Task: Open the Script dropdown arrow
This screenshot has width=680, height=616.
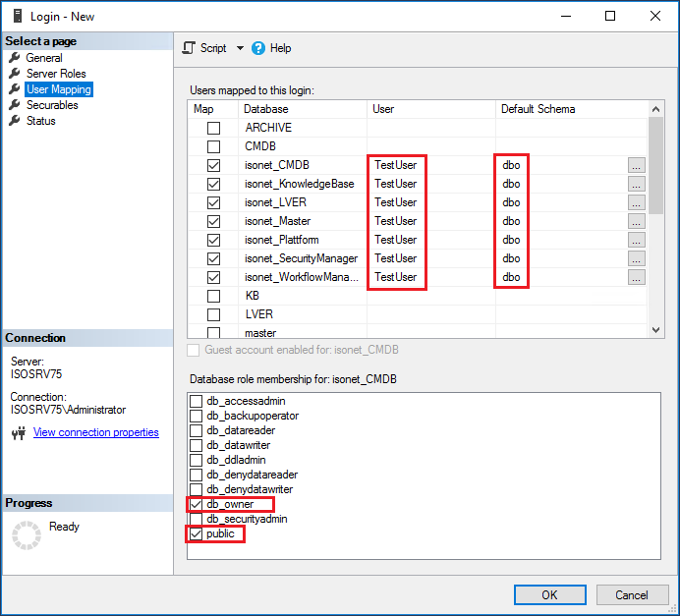Action: click(240, 48)
